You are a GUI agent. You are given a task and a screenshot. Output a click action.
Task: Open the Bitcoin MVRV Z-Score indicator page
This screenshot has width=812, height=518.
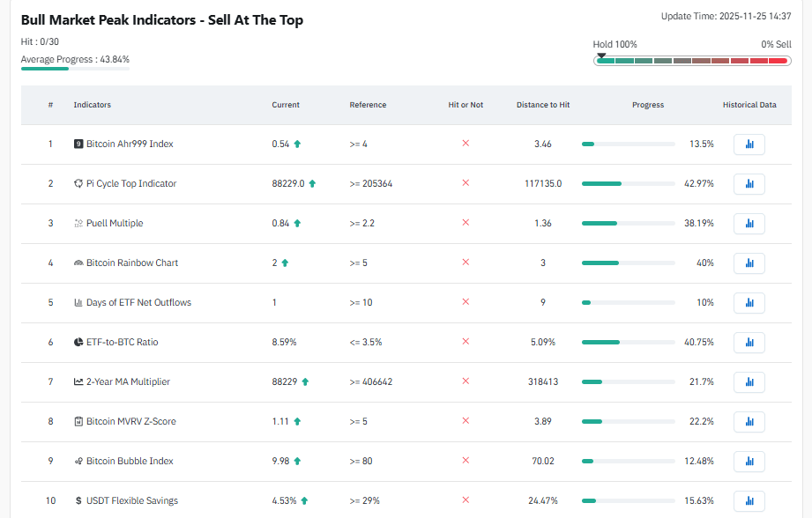(x=130, y=421)
